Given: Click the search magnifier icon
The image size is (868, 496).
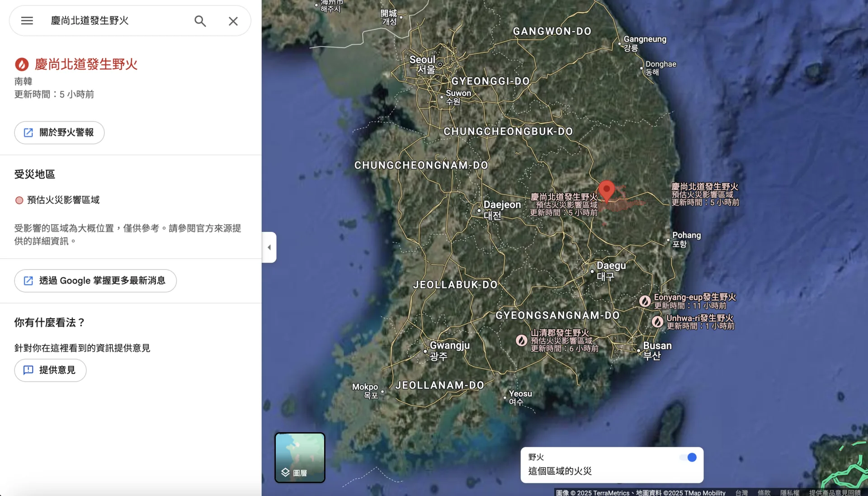Looking at the screenshot, I should (x=200, y=21).
